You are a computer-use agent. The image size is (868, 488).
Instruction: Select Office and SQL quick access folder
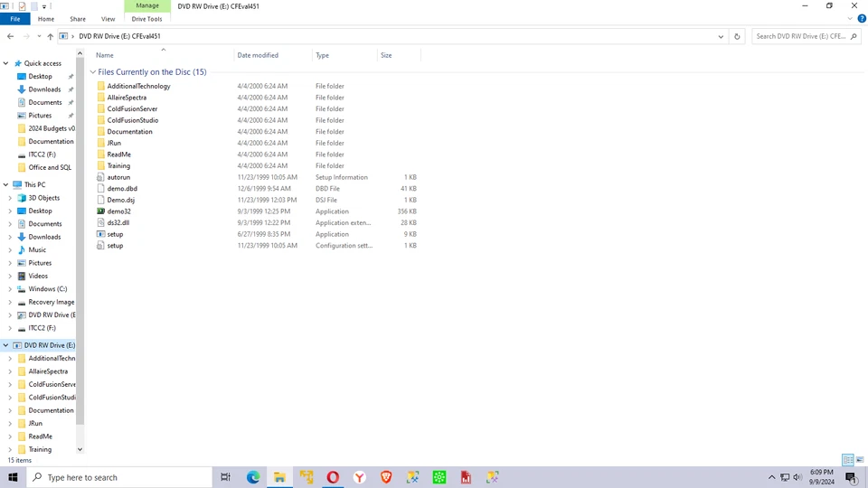[50, 167]
